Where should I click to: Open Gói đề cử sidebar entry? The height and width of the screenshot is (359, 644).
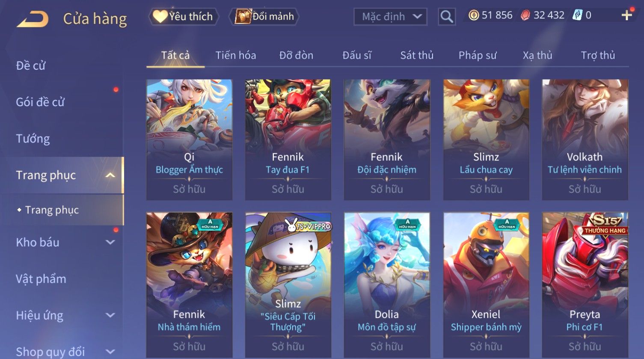[x=40, y=102]
